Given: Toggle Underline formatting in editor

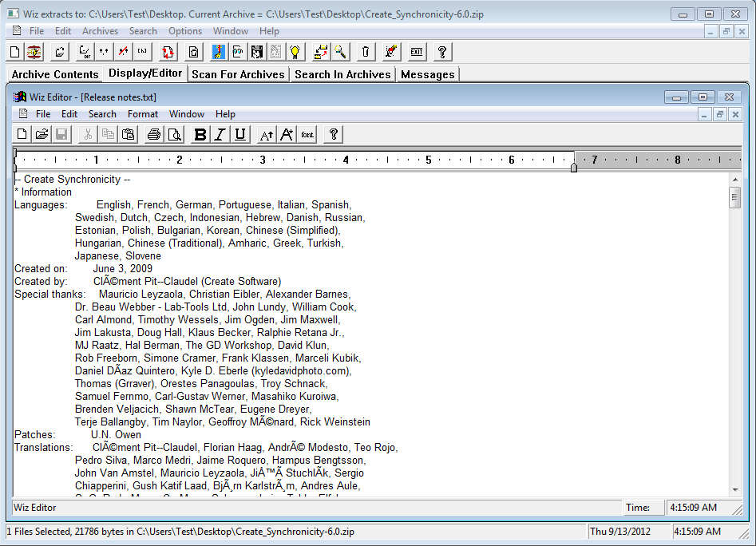Looking at the screenshot, I should coord(239,134).
